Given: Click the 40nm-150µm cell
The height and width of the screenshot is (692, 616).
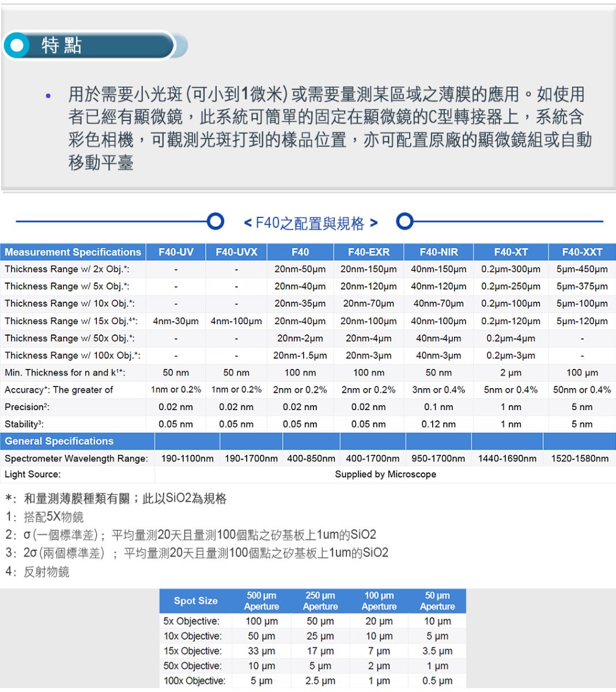Looking at the screenshot, I should click(439, 269).
